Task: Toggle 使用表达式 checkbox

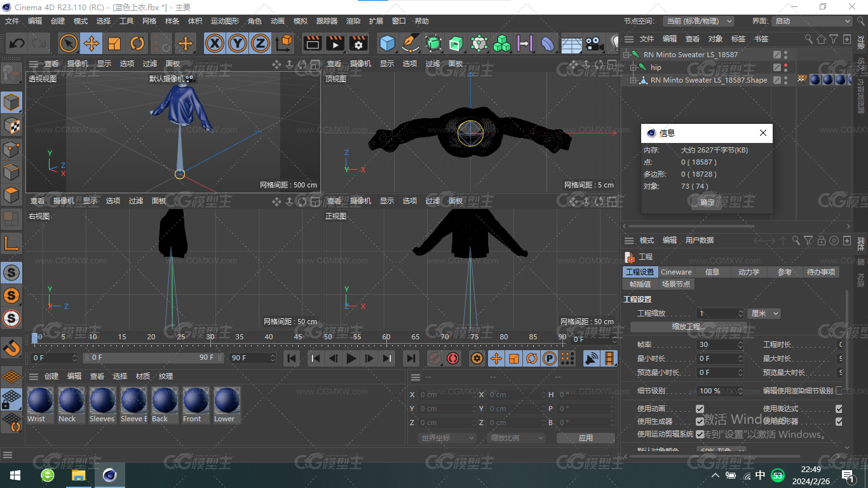Action: (839, 409)
